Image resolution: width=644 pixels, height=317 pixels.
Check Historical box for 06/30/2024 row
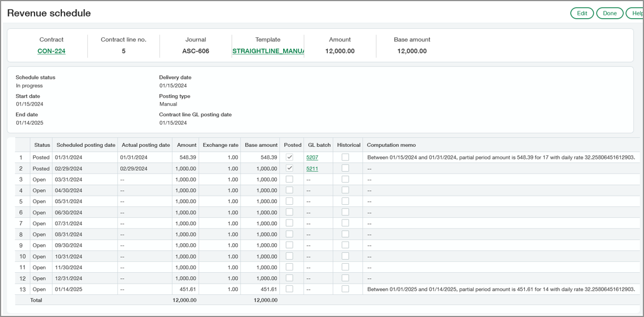(345, 212)
